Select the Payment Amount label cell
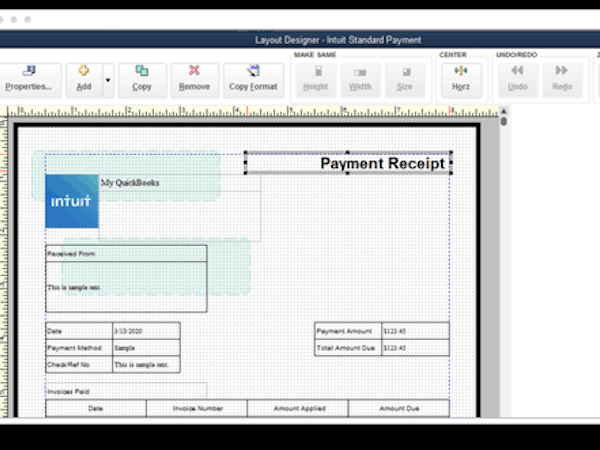 point(348,331)
